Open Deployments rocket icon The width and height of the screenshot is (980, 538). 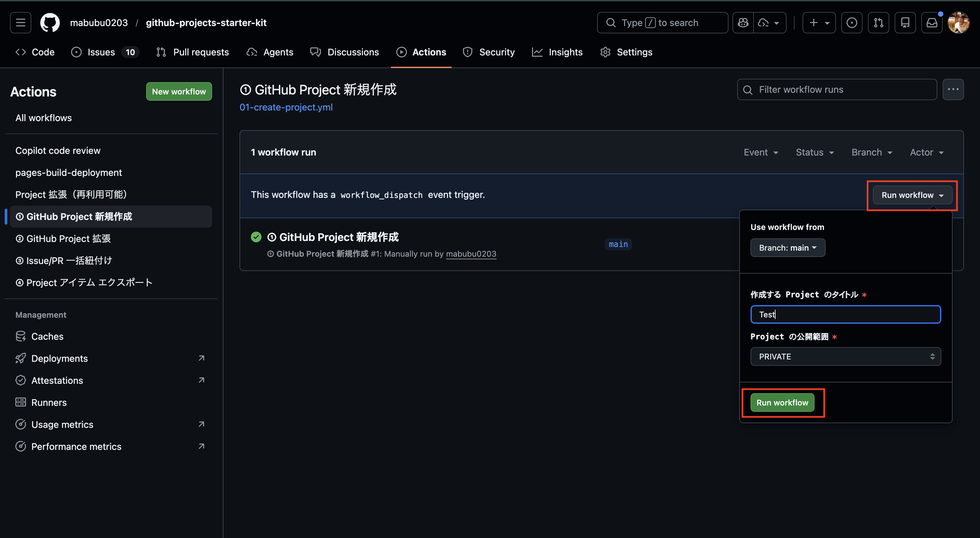(x=21, y=359)
